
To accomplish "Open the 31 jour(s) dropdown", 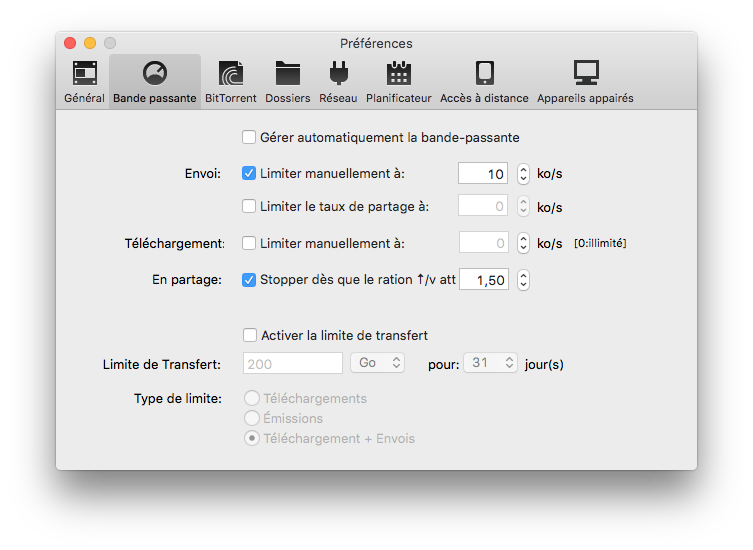I will pos(490,363).
